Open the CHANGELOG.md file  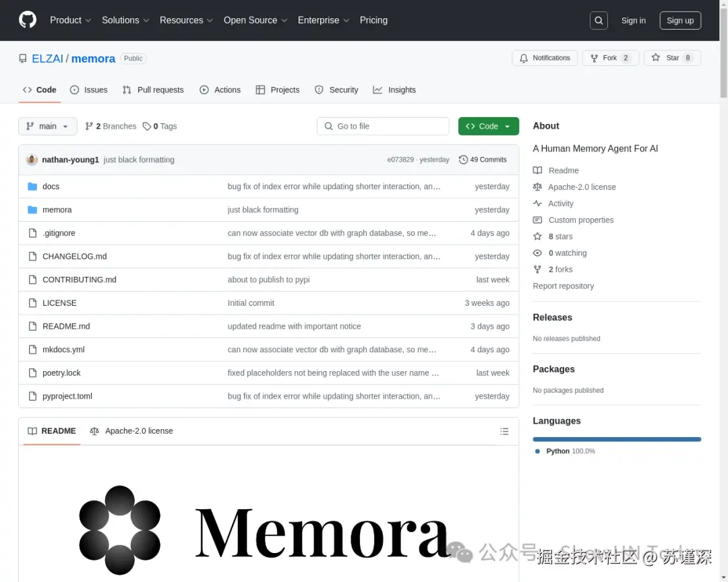74,257
